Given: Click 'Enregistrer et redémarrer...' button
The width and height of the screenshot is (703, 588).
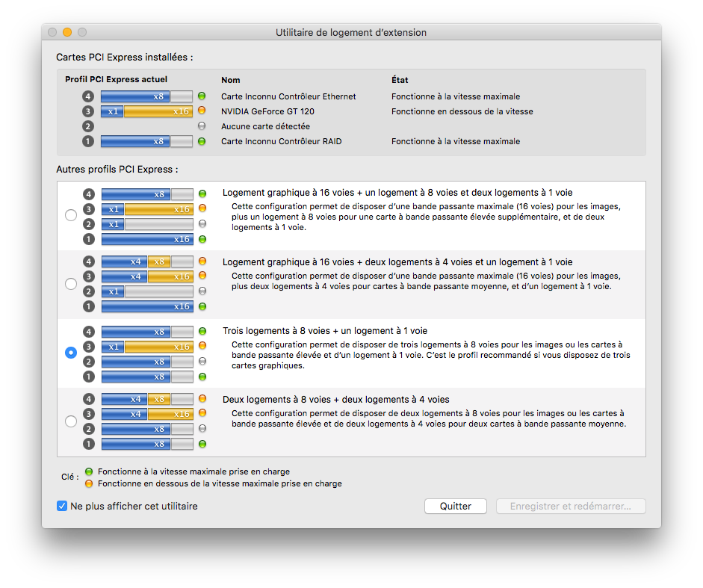Looking at the screenshot, I should coord(571,507).
